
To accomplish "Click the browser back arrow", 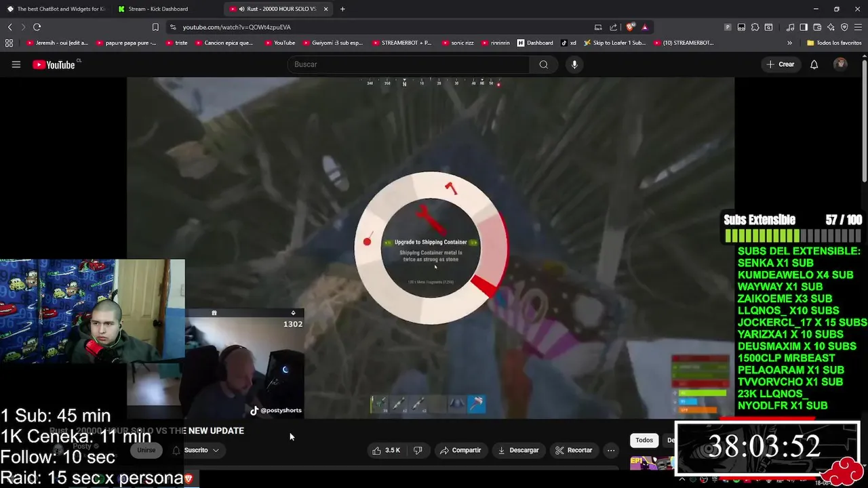I will (9, 27).
